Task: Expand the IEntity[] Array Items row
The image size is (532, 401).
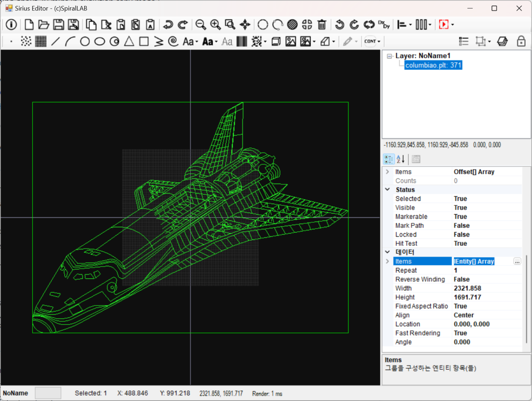Action: click(x=388, y=261)
